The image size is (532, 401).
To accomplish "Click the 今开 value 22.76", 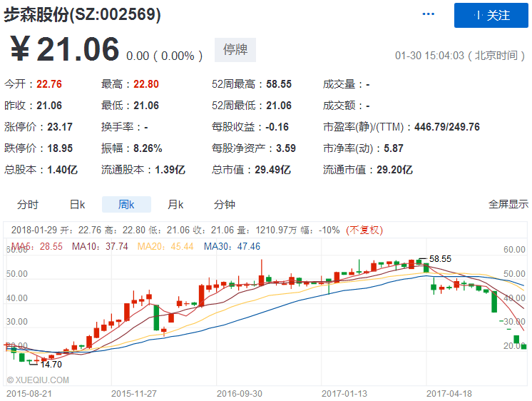I will pyautogui.click(x=49, y=84).
